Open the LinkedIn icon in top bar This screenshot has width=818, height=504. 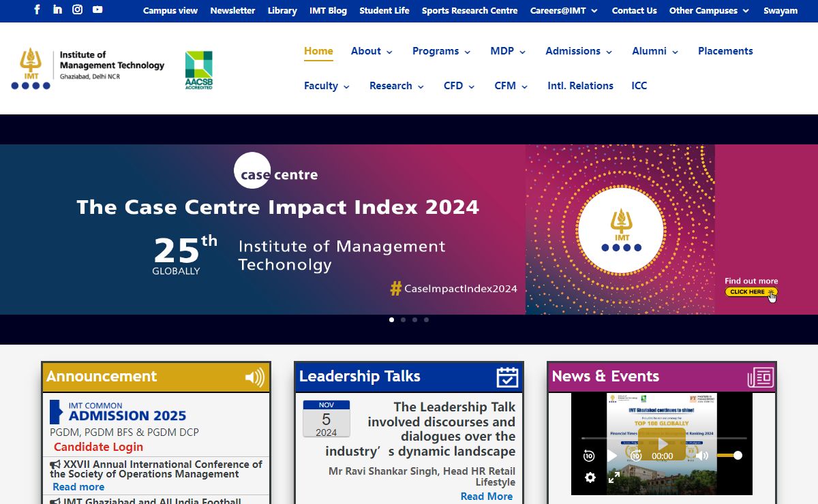pos(57,10)
